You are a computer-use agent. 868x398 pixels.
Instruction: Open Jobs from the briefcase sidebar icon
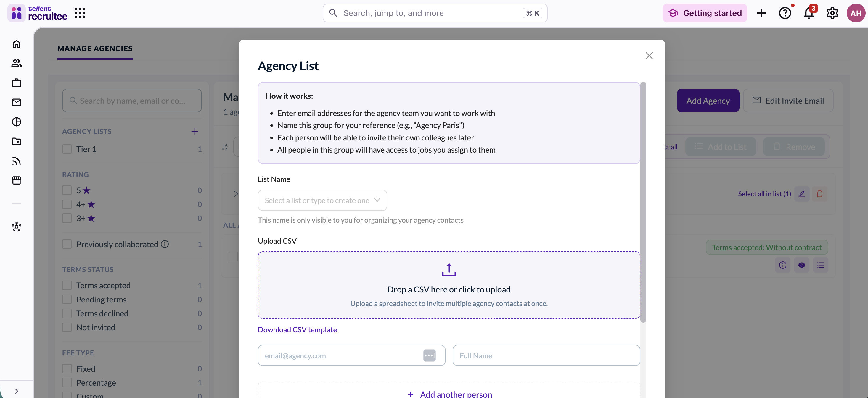(17, 83)
